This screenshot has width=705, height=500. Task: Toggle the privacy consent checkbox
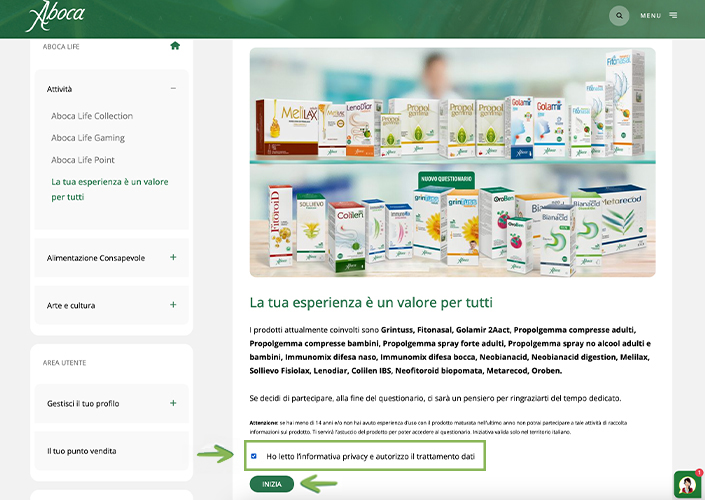(x=254, y=456)
